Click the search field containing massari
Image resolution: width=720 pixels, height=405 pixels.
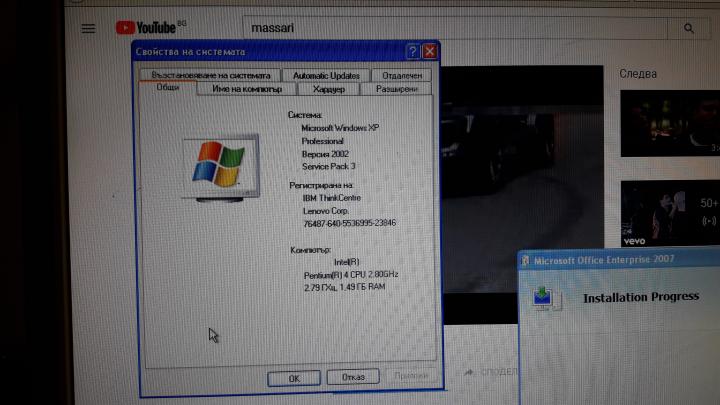pyautogui.click(x=455, y=28)
